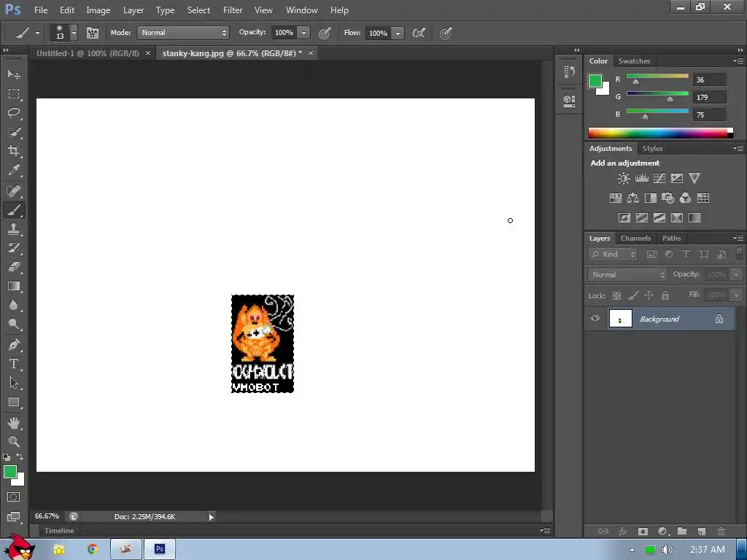This screenshot has height=560, width=747.
Task: Toggle lock image pixels
Action: 632,296
